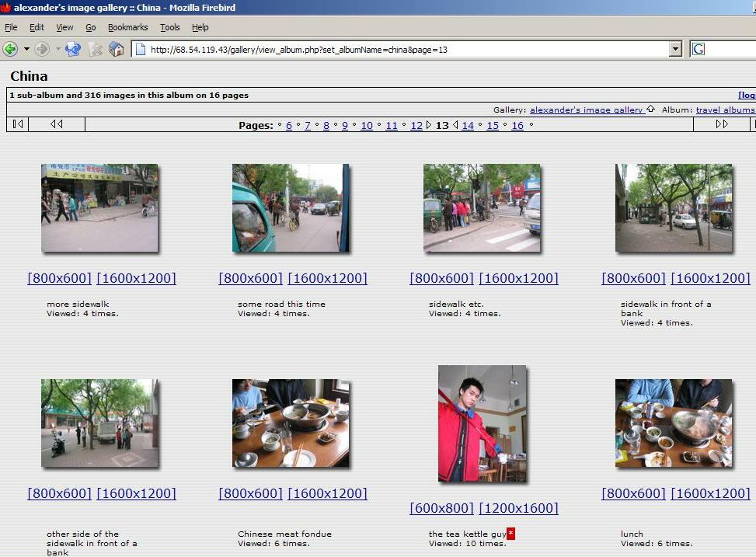This screenshot has height=557, width=756.
Task: Click the Home icon in toolbar
Action: click(117, 49)
